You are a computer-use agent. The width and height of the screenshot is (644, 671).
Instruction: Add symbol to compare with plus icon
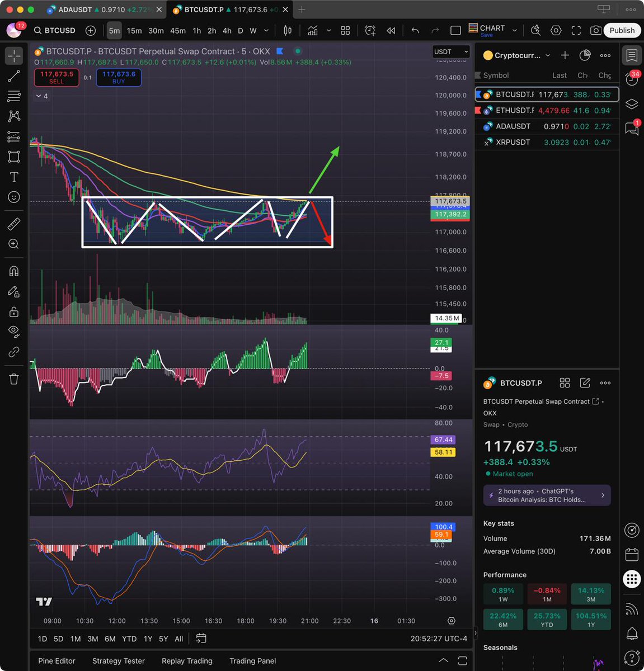[x=91, y=30]
